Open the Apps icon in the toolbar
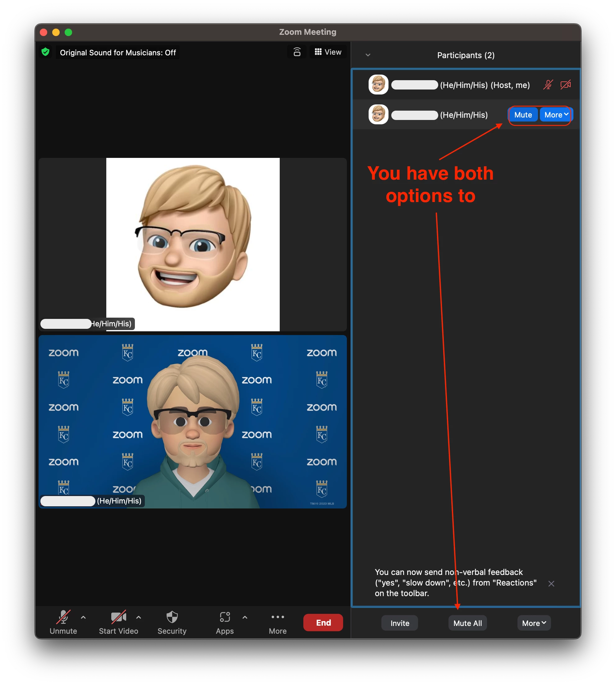The height and width of the screenshot is (685, 616). tap(225, 622)
